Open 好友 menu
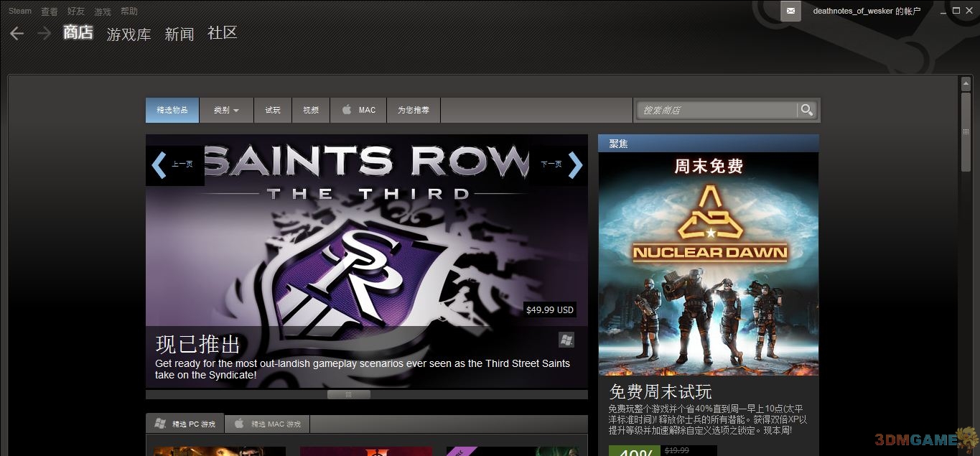980x456 pixels. (75, 11)
